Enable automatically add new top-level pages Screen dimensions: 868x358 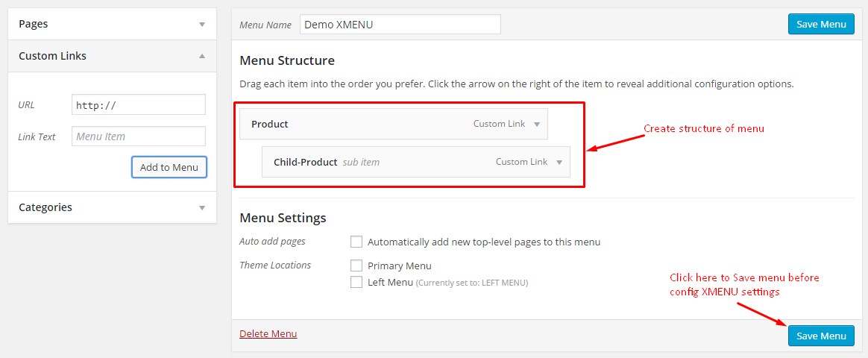click(356, 242)
